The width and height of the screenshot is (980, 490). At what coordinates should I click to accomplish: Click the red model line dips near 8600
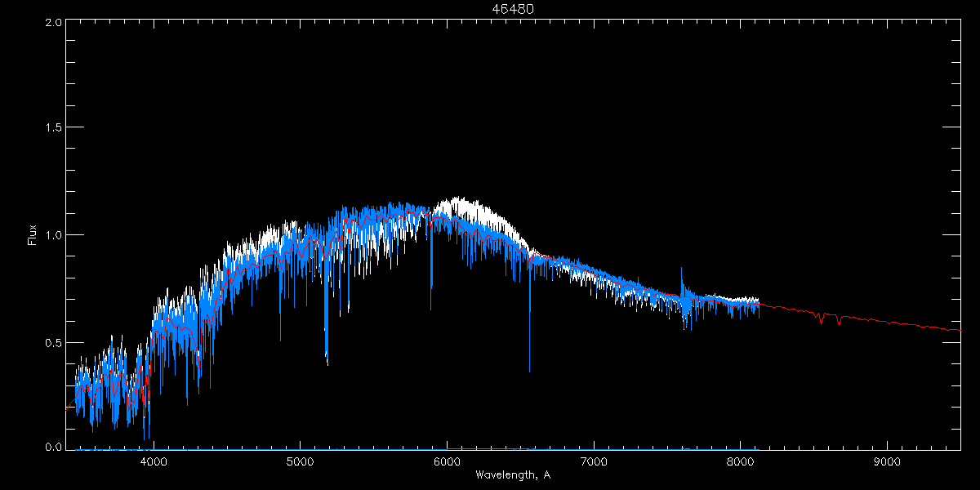(x=822, y=321)
